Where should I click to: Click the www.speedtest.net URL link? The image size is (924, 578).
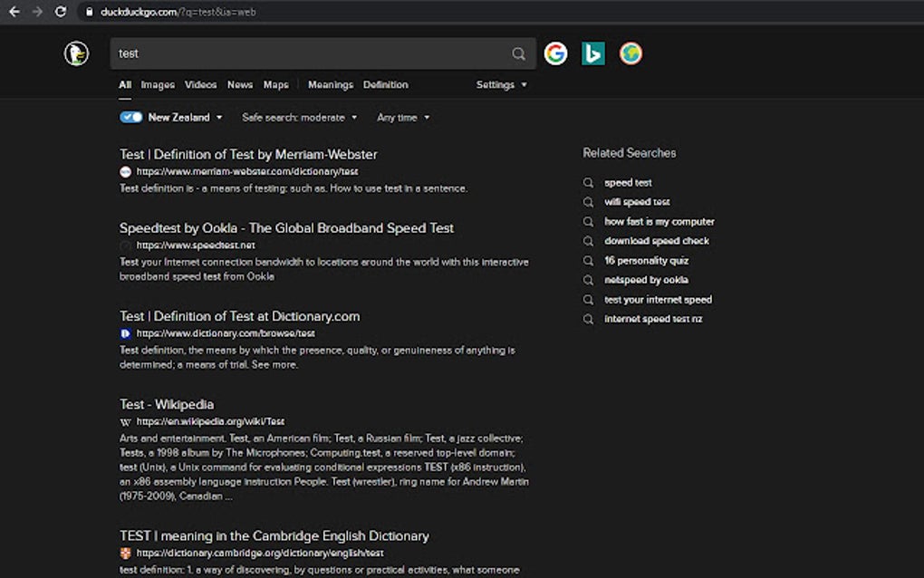tap(196, 246)
